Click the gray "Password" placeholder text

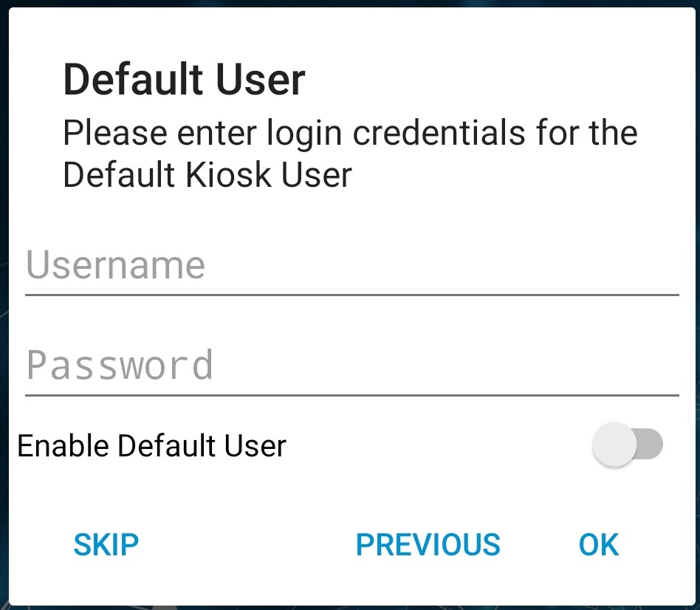(120, 366)
